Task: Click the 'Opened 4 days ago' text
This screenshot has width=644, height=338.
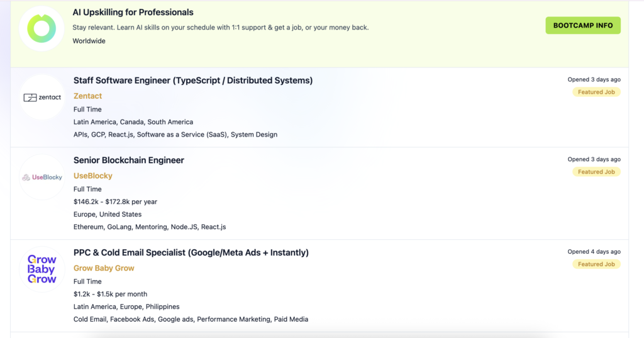Action: coord(594,252)
